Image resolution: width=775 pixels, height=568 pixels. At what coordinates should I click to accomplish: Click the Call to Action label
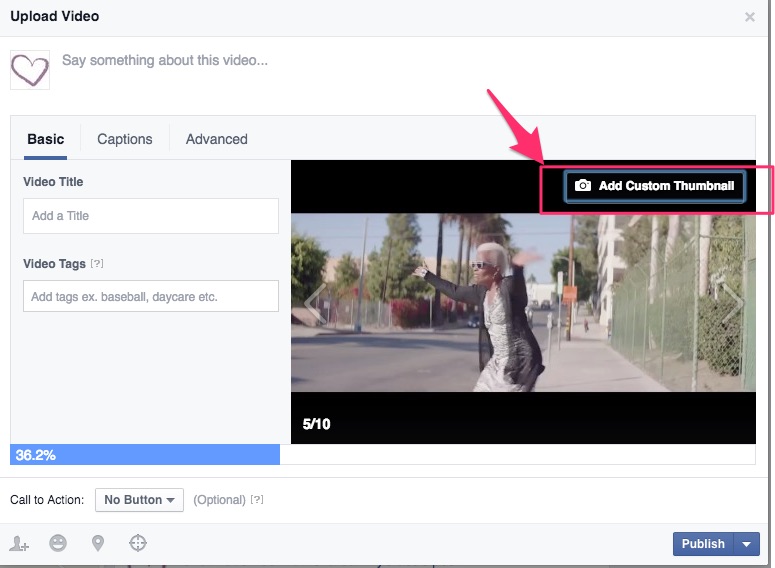(x=47, y=500)
